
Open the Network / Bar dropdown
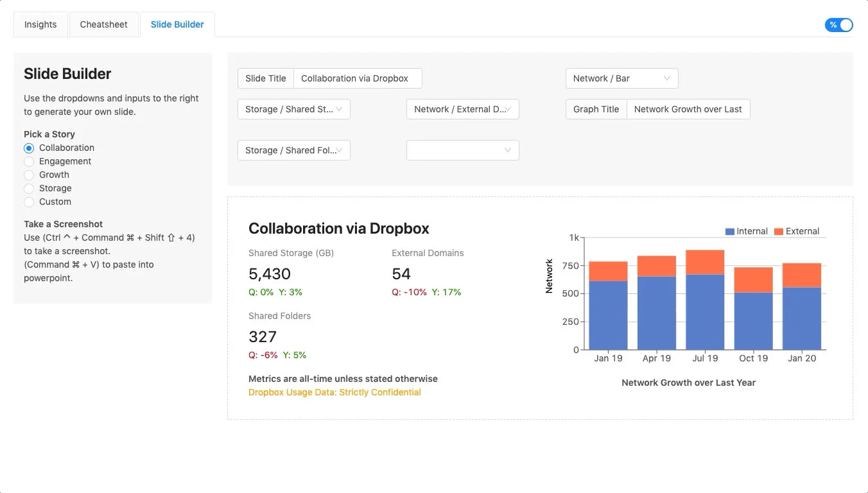point(621,78)
